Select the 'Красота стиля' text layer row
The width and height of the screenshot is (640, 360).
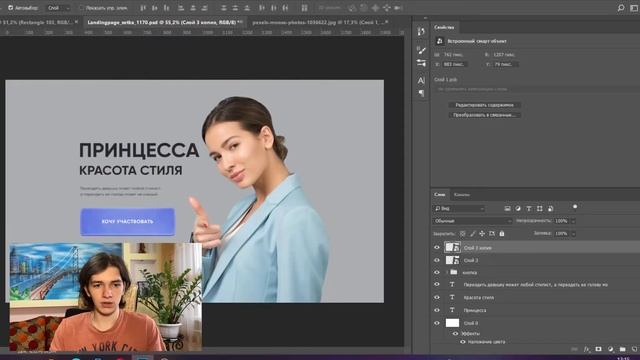tap(536, 298)
